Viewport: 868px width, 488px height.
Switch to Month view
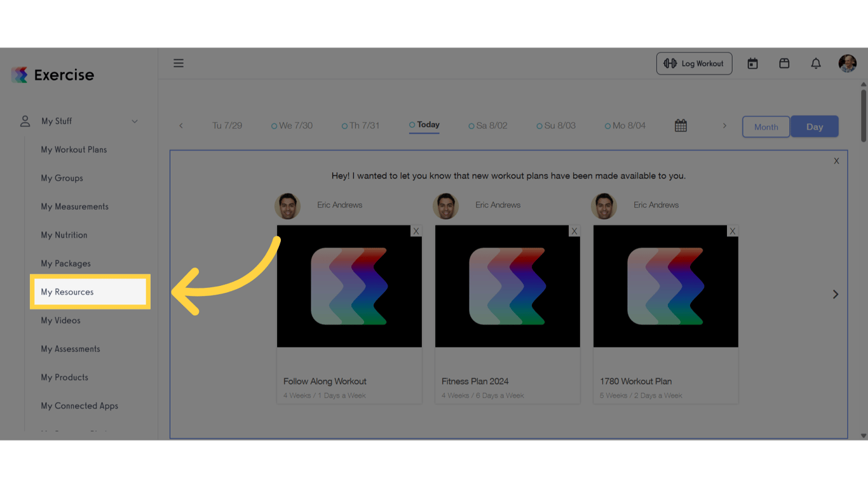[766, 126]
